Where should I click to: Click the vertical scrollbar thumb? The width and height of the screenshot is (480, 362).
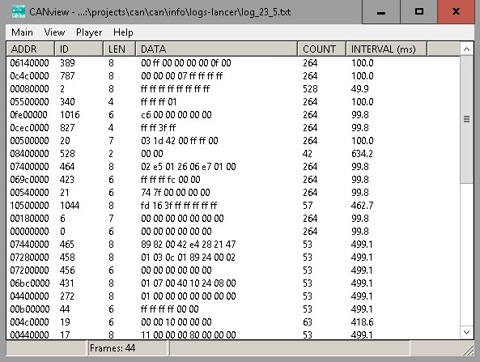click(x=467, y=119)
